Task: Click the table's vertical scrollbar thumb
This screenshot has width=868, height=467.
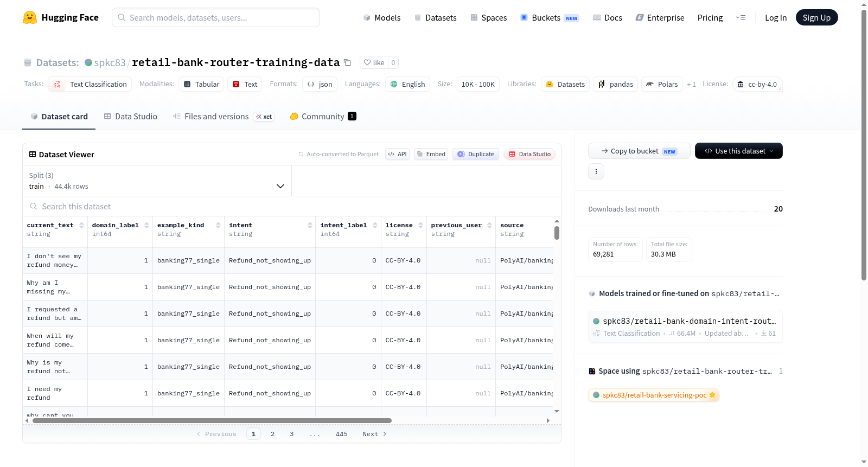Action: (x=557, y=233)
